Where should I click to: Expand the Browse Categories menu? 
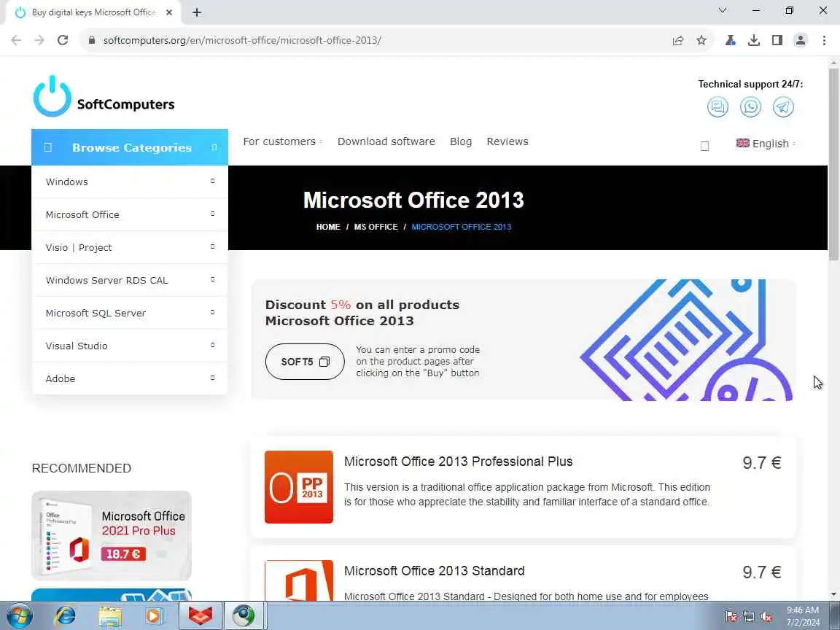(130, 147)
